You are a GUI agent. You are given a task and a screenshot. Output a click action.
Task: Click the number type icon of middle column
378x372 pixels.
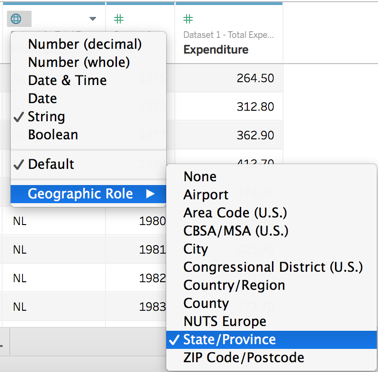119,19
